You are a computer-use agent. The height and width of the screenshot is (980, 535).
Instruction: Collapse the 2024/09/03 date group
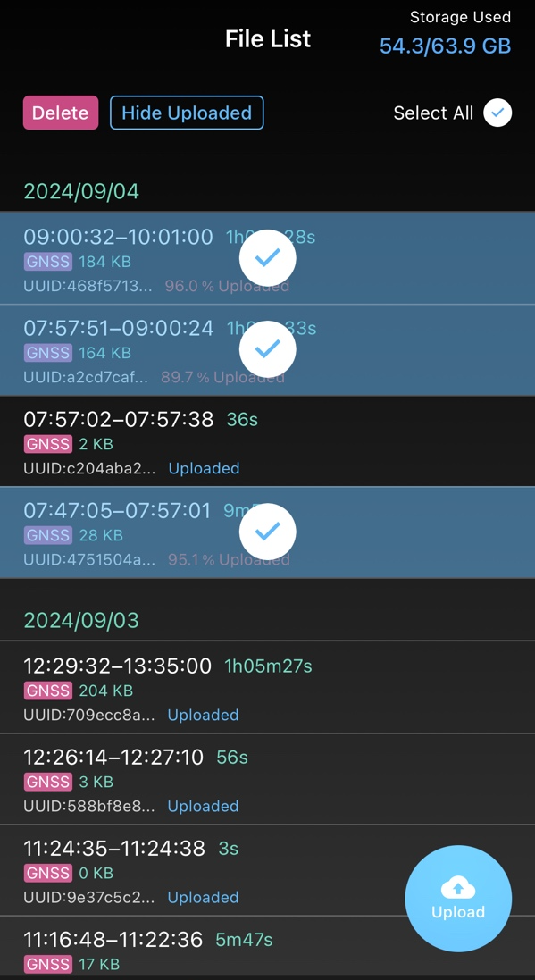click(80, 620)
